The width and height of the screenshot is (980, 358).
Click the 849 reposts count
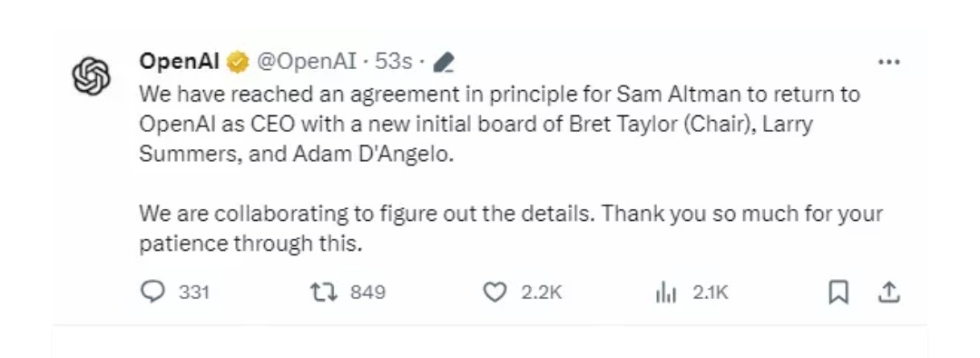coord(367,293)
